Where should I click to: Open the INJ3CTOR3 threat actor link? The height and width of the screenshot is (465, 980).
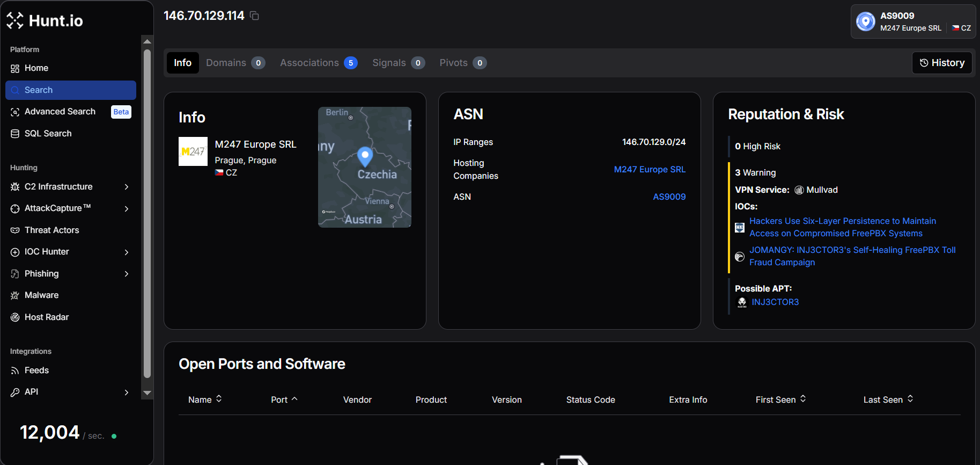pos(775,302)
